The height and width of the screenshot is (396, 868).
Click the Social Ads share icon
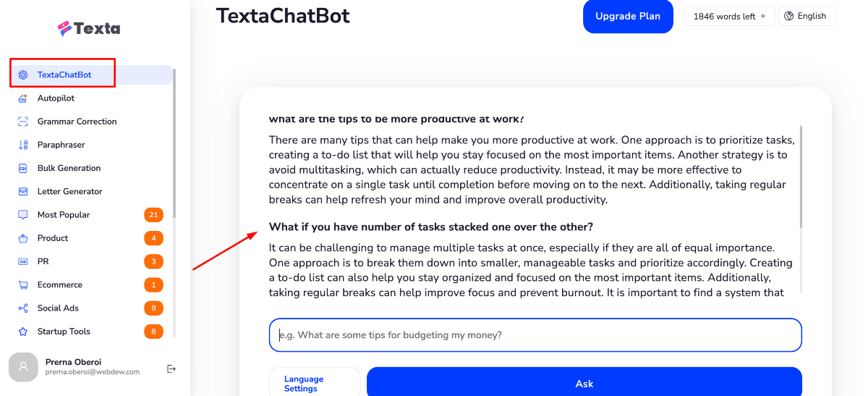[23, 308]
